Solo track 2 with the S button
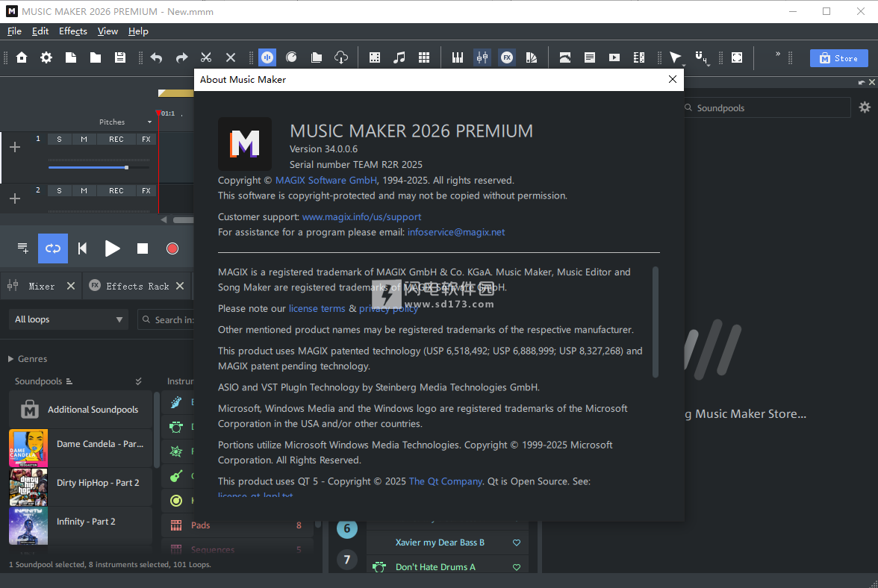This screenshot has height=588, width=878. pyautogui.click(x=60, y=191)
